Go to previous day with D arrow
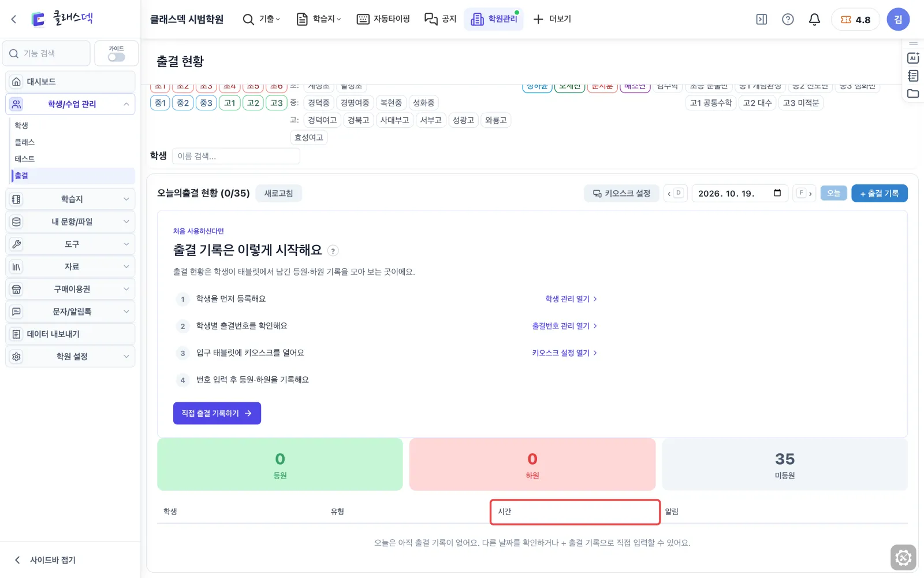924x578 pixels. tap(675, 193)
